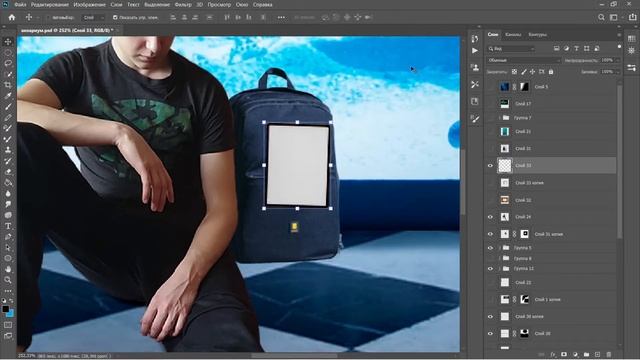Filter layers by adjustment layers icon
Viewport: 640px width, 360px height.
[x=567, y=49]
